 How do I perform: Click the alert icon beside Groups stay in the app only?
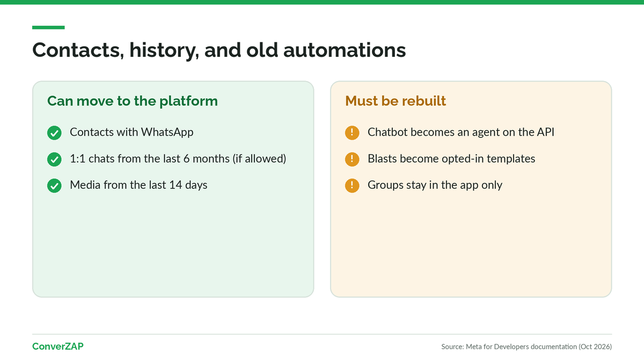tap(352, 186)
